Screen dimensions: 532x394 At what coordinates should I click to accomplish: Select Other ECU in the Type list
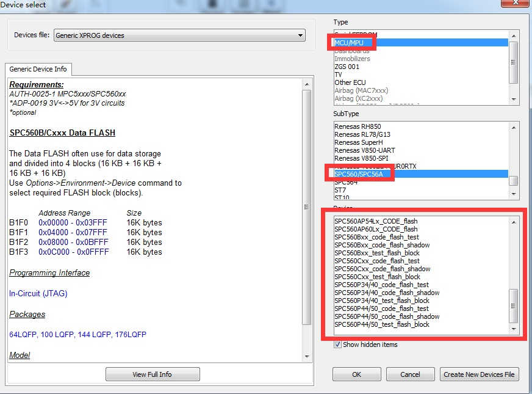point(421,82)
